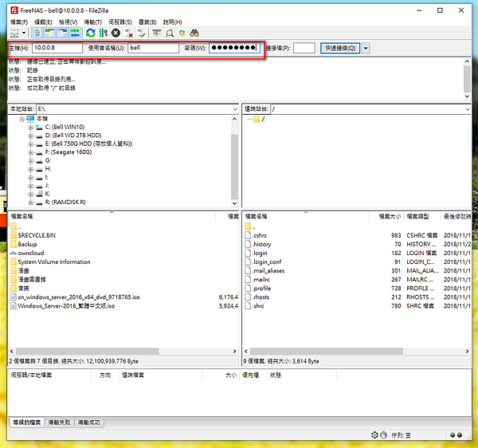
Task: Open the Server menu 伺服器(S)
Action: (120, 22)
